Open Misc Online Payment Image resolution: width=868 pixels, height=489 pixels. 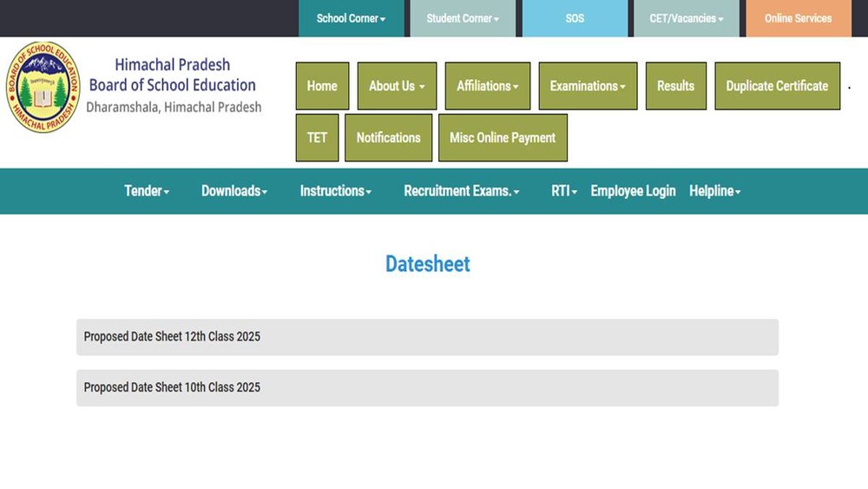tap(503, 137)
